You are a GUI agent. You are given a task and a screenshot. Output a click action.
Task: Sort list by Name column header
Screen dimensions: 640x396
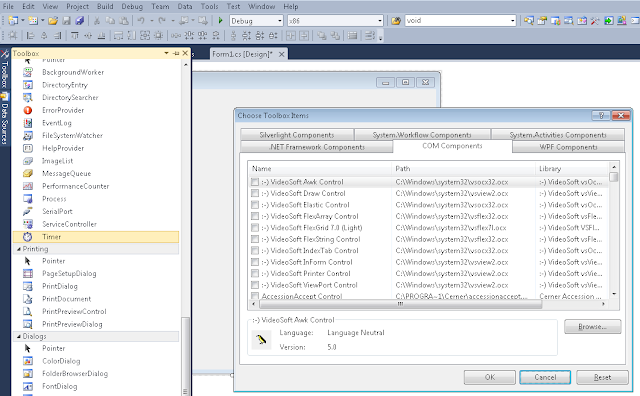tap(320, 169)
